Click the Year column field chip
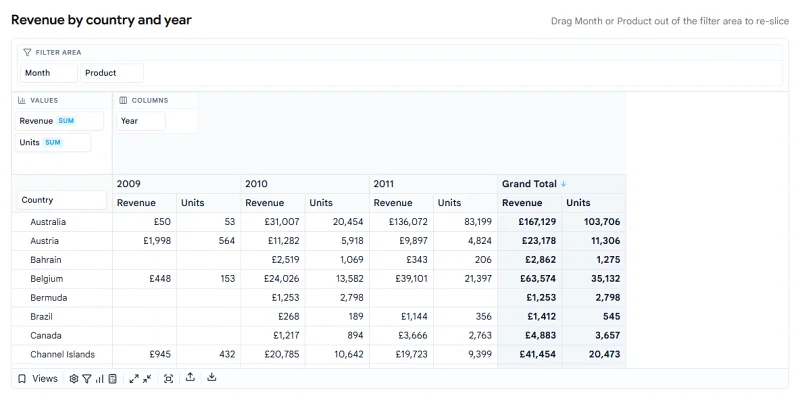800x400 pixels. click(141, 121)
